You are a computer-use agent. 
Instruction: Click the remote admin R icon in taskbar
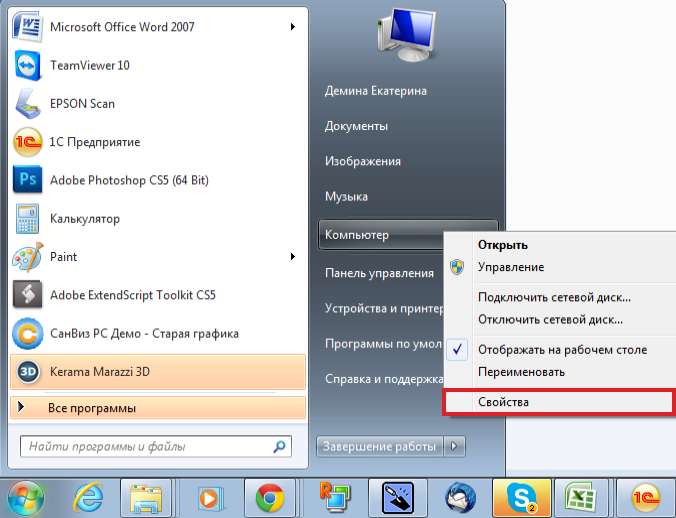[x=334, y=498]
